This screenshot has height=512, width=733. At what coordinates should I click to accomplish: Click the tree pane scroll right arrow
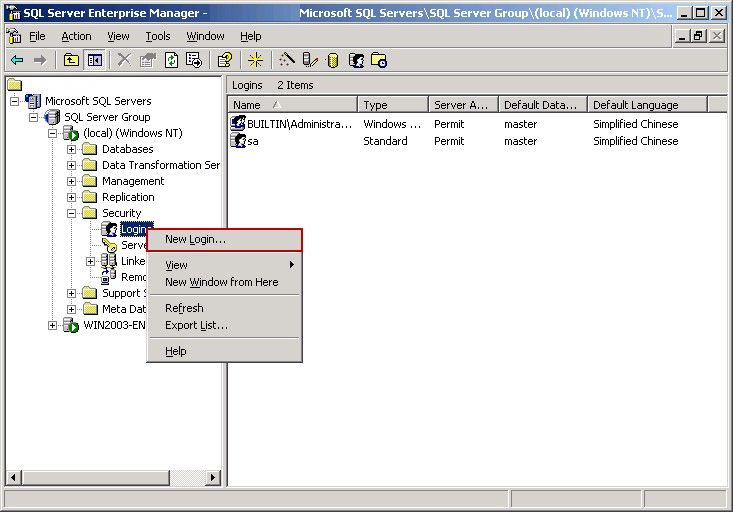213,477
